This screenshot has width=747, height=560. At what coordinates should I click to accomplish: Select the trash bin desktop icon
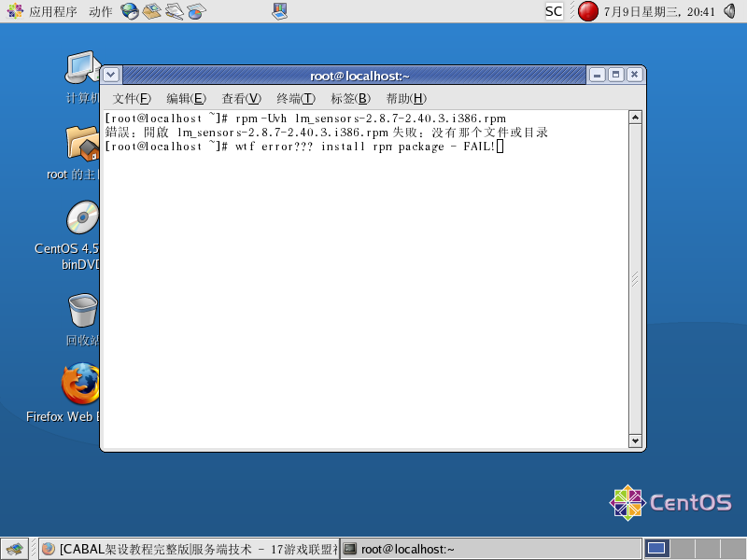point(82,310)
